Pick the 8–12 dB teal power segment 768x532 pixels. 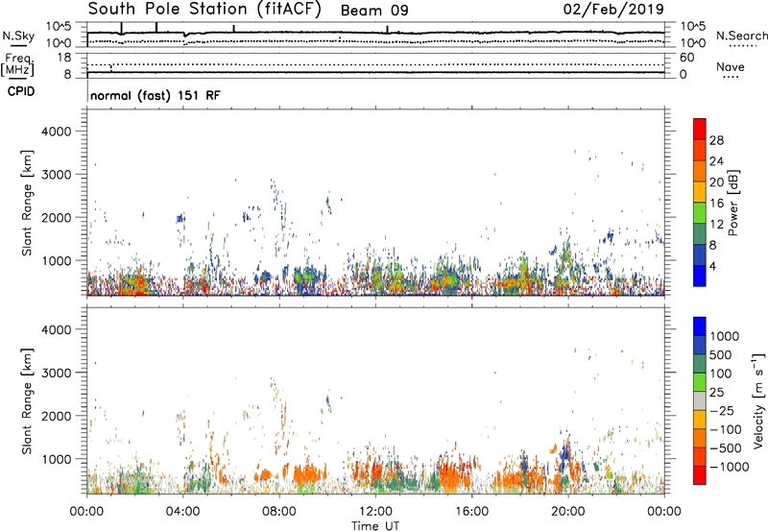700,234
